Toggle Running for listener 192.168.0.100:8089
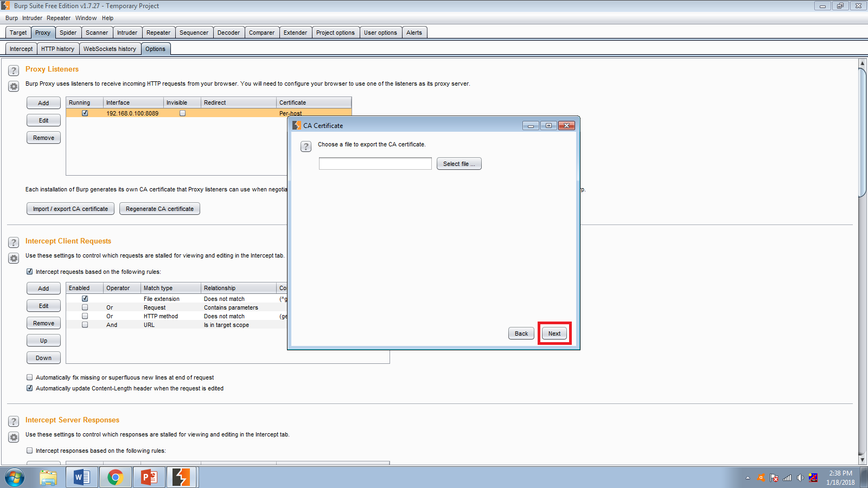 [x=85, y=113]
